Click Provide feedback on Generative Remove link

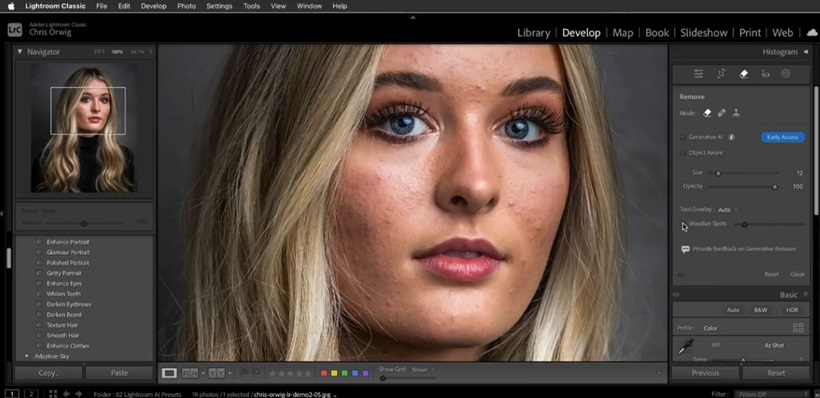tap(744, 249)
